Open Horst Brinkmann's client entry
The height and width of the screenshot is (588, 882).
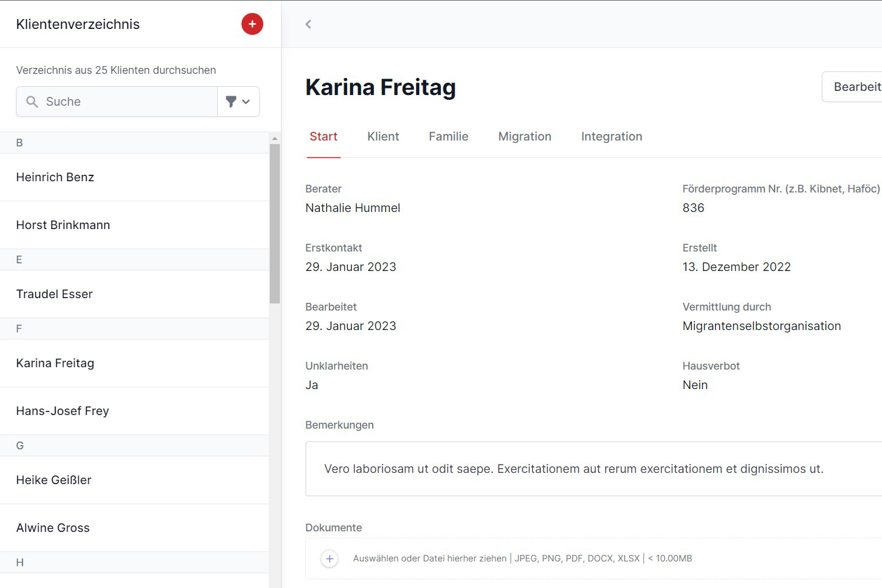coord(63,225)
